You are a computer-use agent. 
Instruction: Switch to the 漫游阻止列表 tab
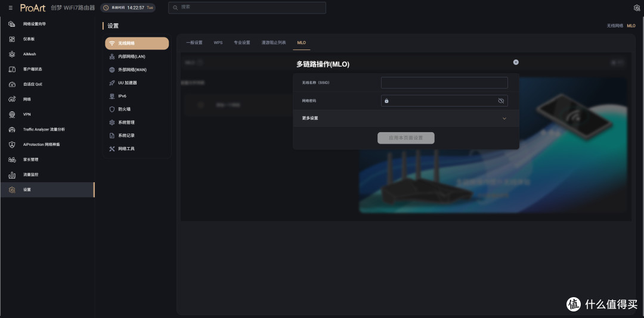pos(274,43)
